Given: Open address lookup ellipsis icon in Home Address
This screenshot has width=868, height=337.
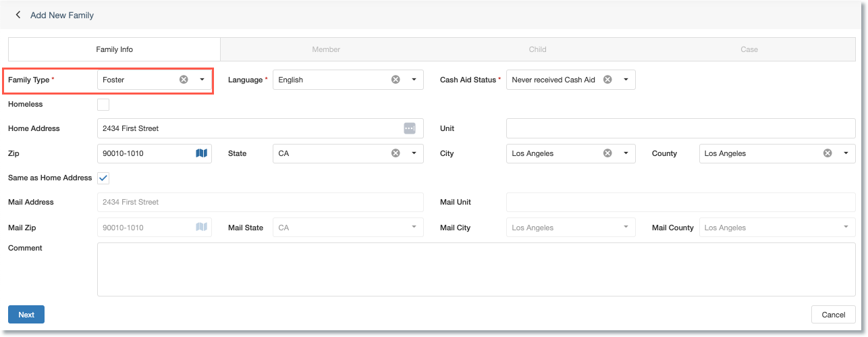Looking at the screenshot, I should pos(410,128).
